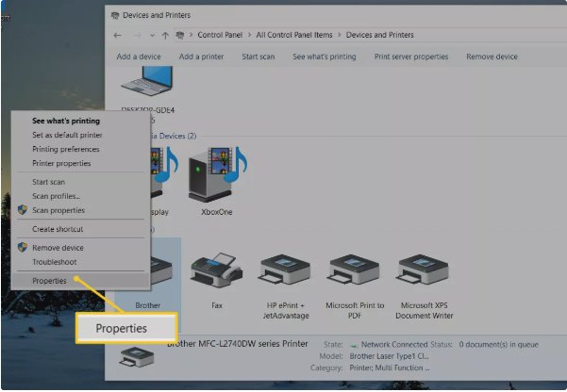Click Start scan in the toolbar
The height and width of the screenshot is (392, 567).
point(258,57)
